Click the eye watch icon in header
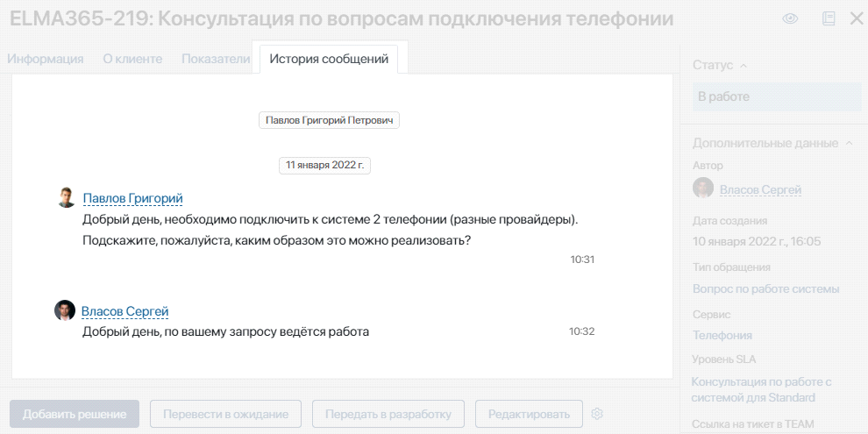 click(790, 18)
